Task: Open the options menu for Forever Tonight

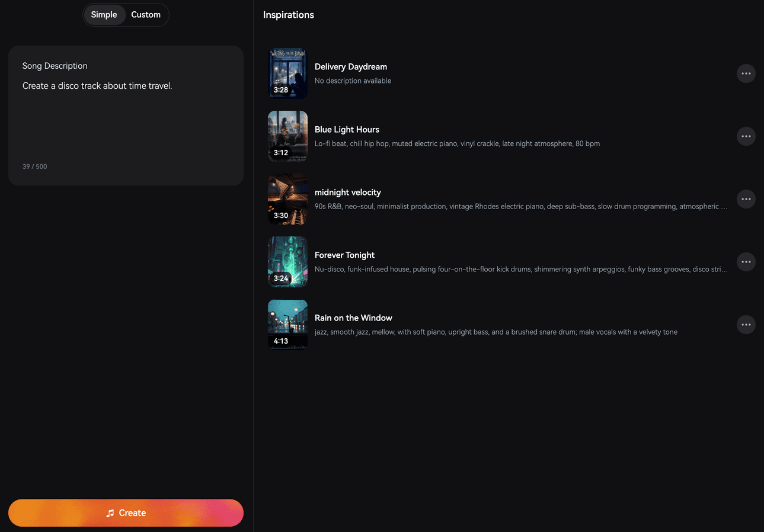Action: pyautogui.click(x=746, y=261)
